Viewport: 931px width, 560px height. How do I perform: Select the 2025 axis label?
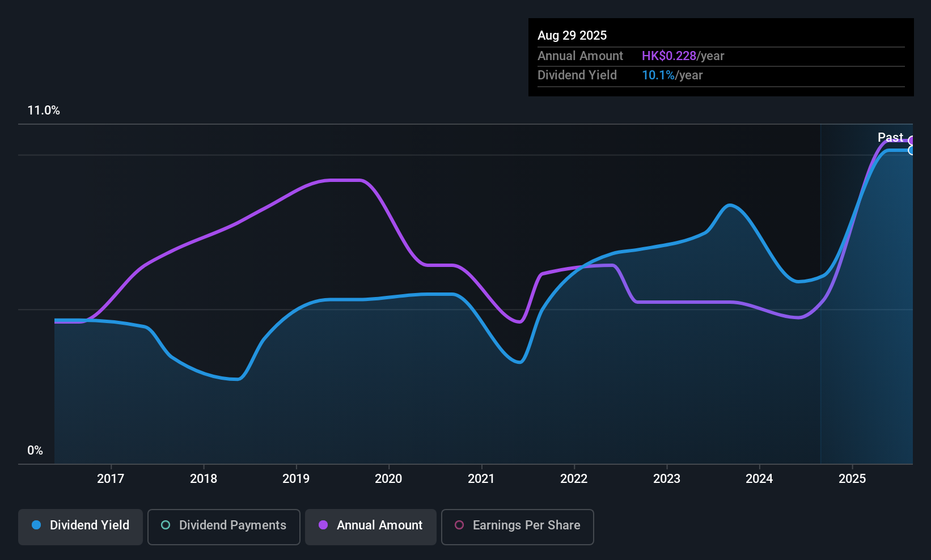853,478
